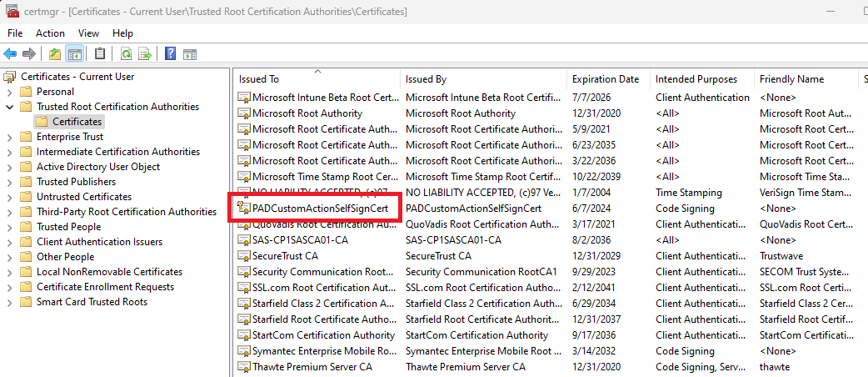Sort by Issued By column header
The image size is (868, 377).
click(484, 79)
